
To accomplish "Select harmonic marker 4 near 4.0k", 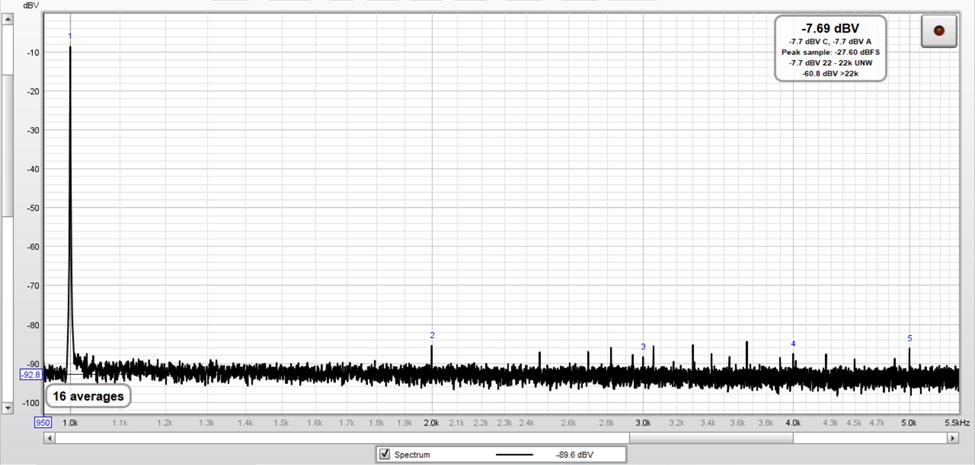I will coord(793,344).
